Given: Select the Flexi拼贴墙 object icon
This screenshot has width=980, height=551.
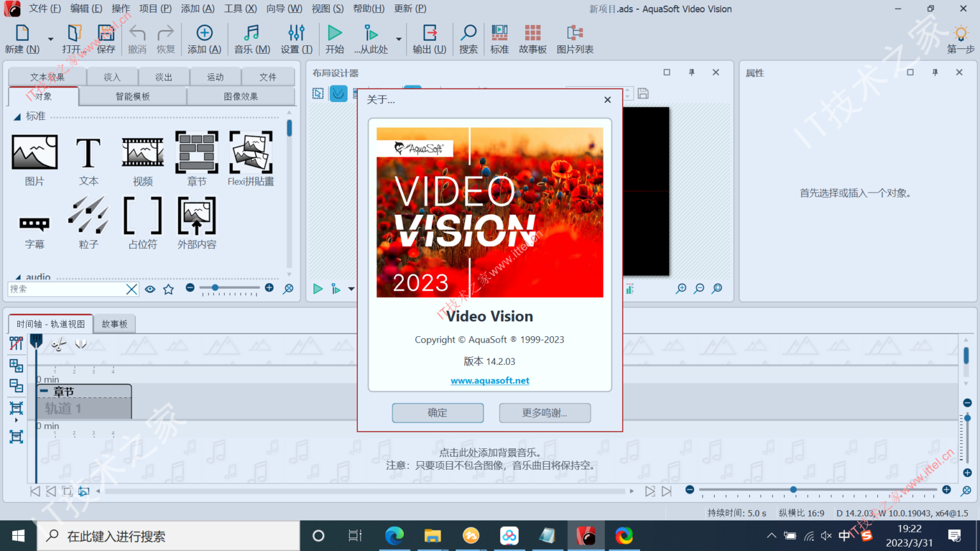Looking at the screenshot, I should (250, 153).
